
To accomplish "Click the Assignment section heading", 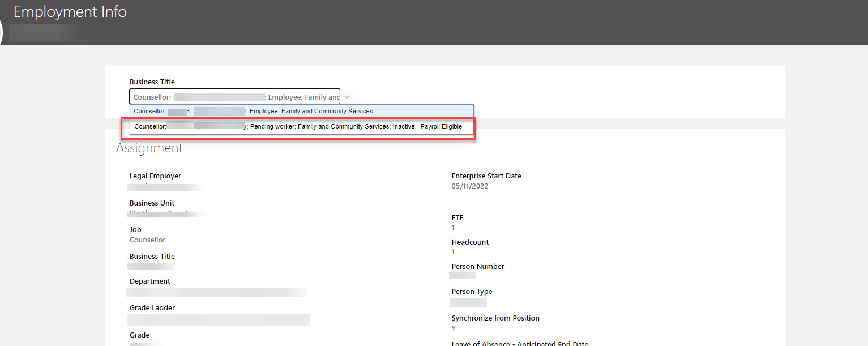I will [x=149, y=148].
